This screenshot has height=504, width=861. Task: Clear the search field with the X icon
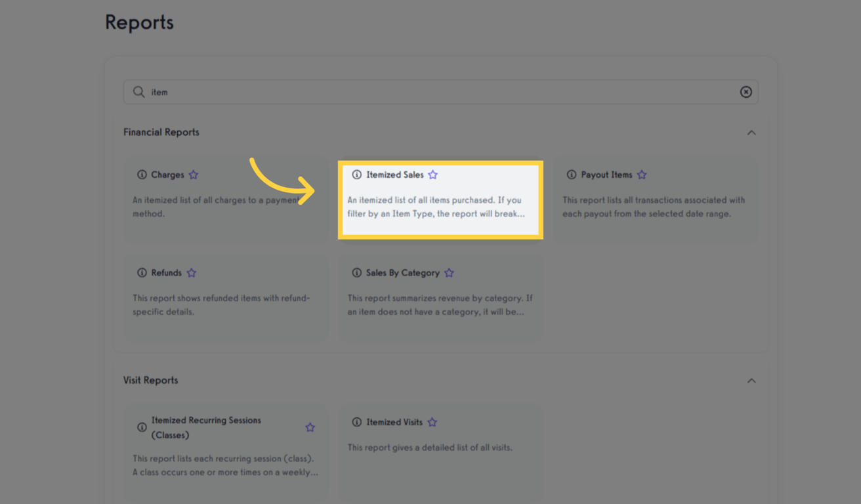click(746, 92)
